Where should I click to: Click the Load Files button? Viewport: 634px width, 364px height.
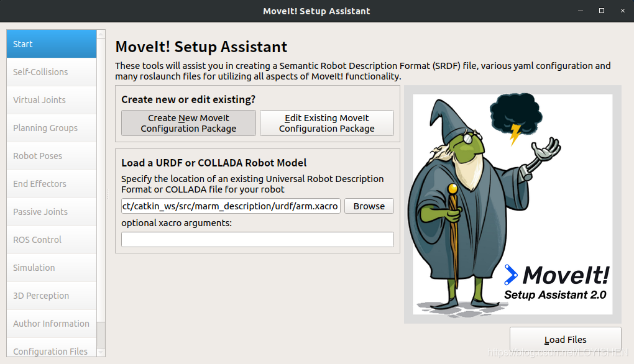tap(565, 340)
